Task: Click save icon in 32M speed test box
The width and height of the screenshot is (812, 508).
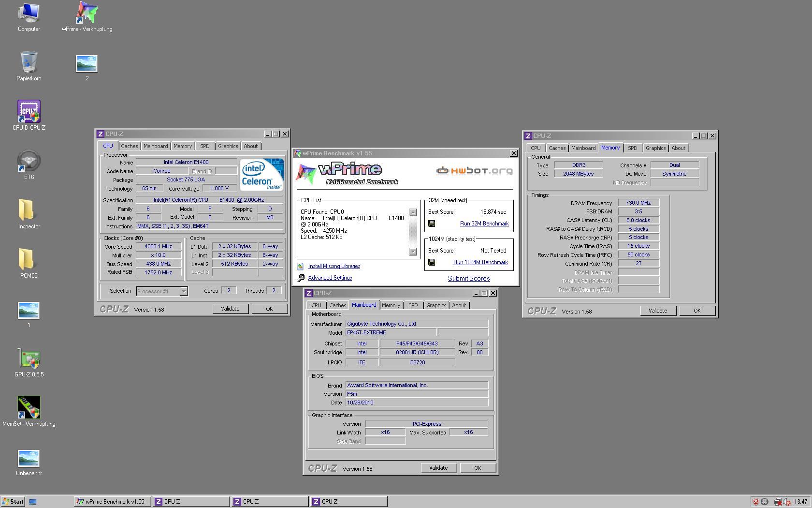Action: [x=432, y=224]
